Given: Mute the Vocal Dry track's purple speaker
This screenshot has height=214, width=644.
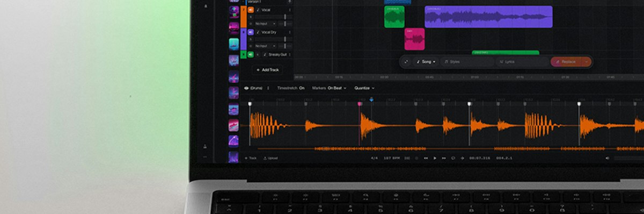Looking at the screenshot, I should point(251,32).
